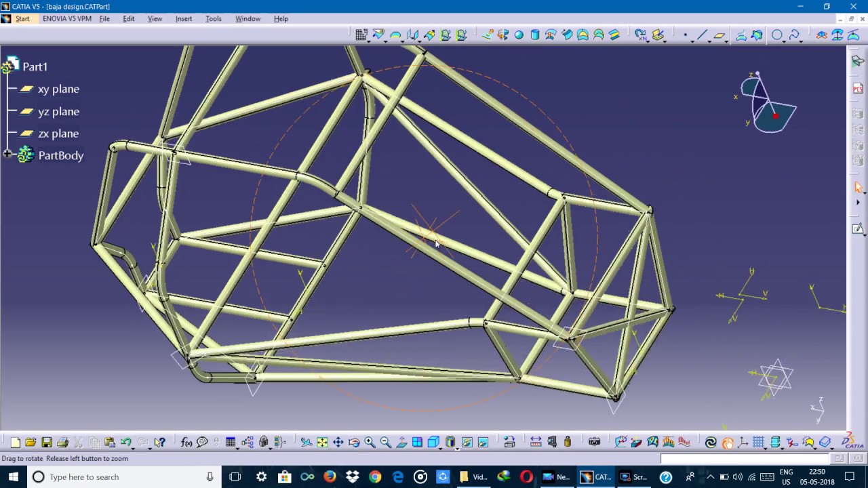Select the zx plane tree item
This screenshot has height=488, width=868.
point(58,134)
